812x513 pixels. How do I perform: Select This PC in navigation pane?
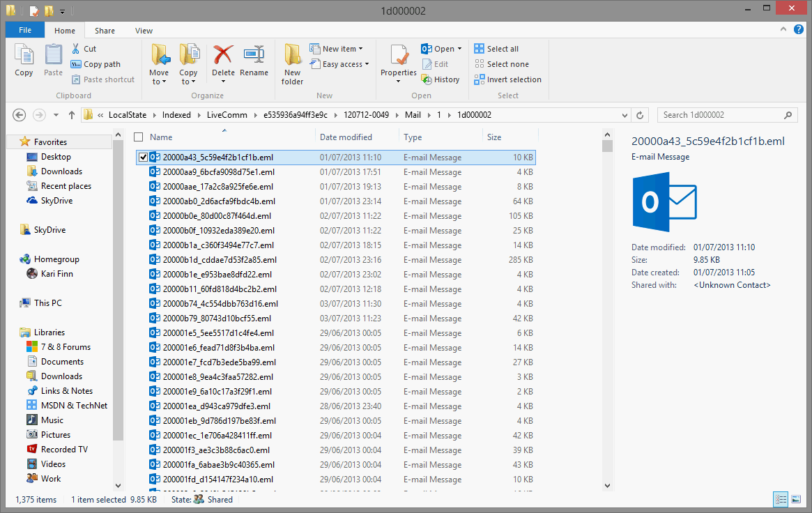coord(40,303)
